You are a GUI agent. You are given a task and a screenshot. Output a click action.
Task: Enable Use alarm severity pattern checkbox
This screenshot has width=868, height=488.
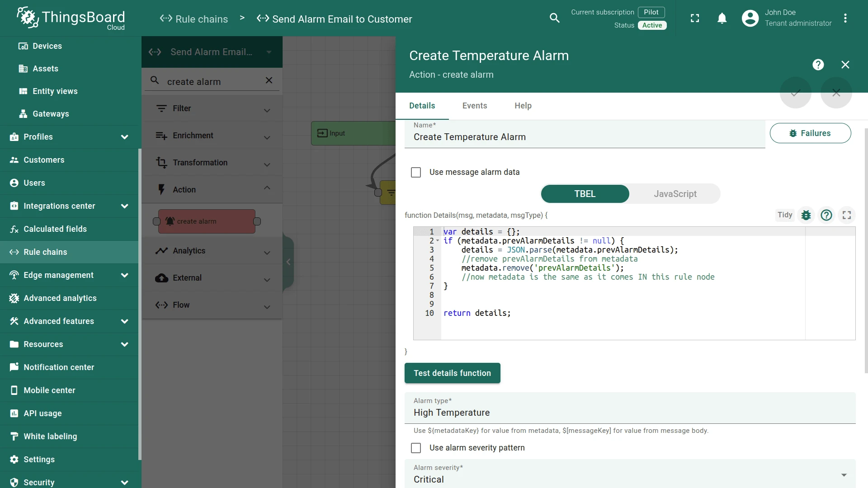click(416, 448)
